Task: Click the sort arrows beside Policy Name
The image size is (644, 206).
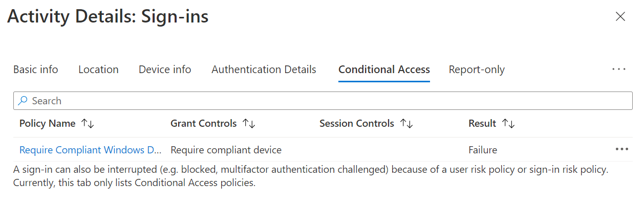Action: point(88,124)
